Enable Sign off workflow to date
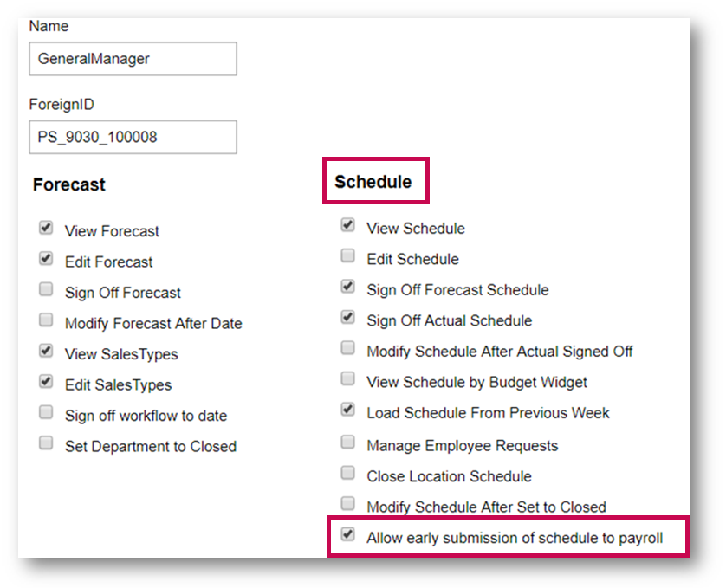The width and height of the screenshot is (726, 588). 46,414
